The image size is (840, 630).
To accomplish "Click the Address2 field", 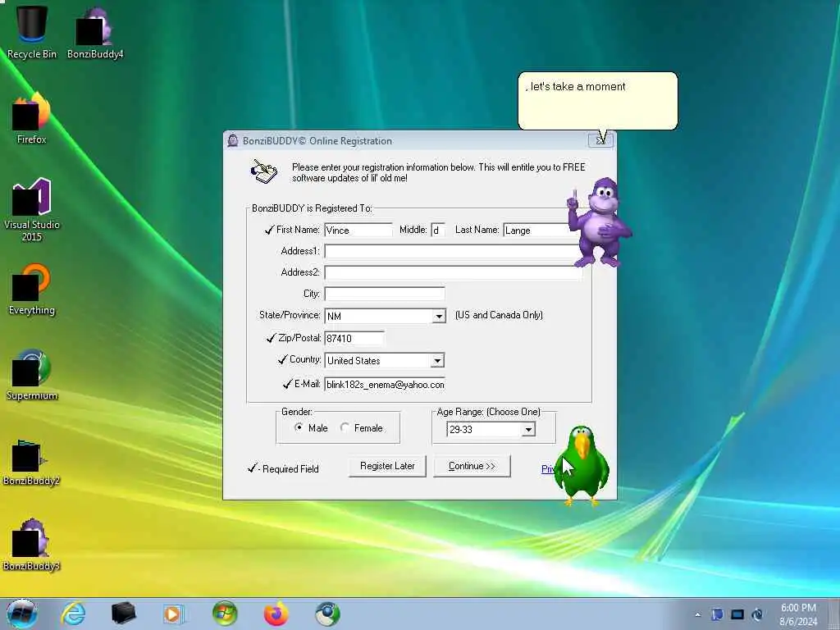I will point(453,273).
